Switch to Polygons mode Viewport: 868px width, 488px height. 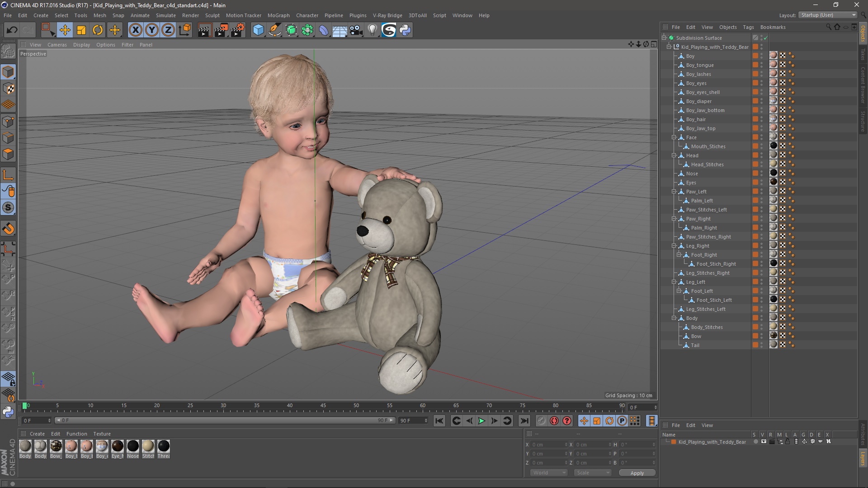[8, 155]
